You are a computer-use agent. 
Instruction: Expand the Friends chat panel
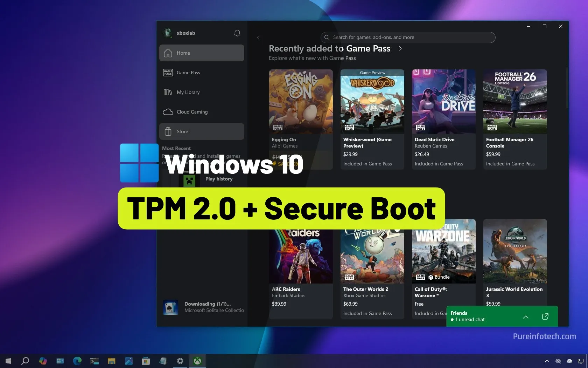pos(525,317)
